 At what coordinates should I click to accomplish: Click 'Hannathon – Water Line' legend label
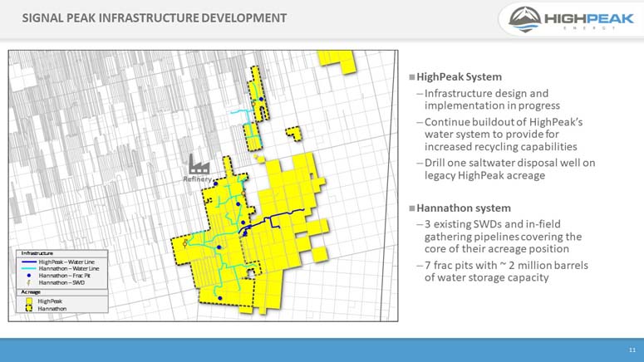pyautogui.click(x=69, y=268)
